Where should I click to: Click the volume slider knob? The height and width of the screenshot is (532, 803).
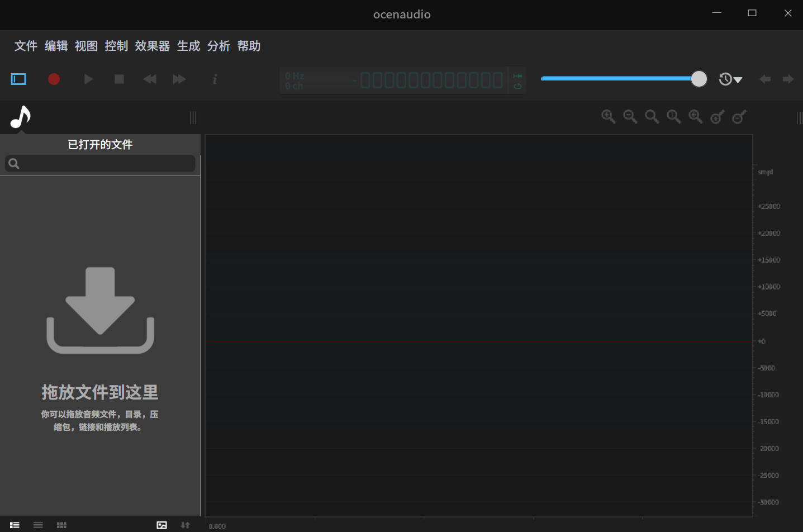click(699, 79)
